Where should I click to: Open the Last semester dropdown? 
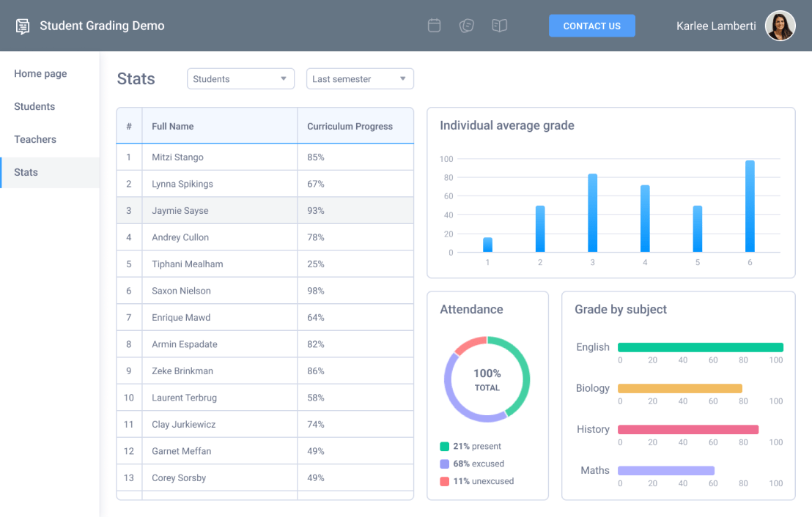[x=360, y=78]
